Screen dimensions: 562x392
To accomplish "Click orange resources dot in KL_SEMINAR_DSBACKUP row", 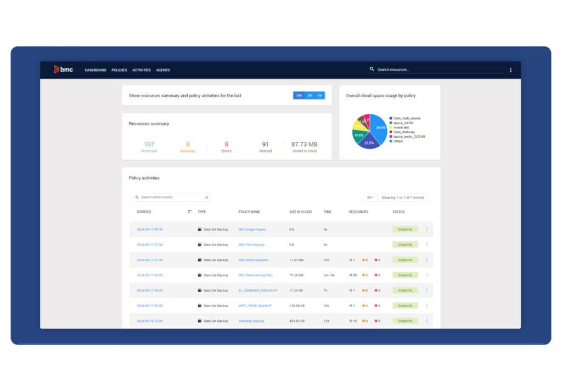I will [x=363, y=291].
